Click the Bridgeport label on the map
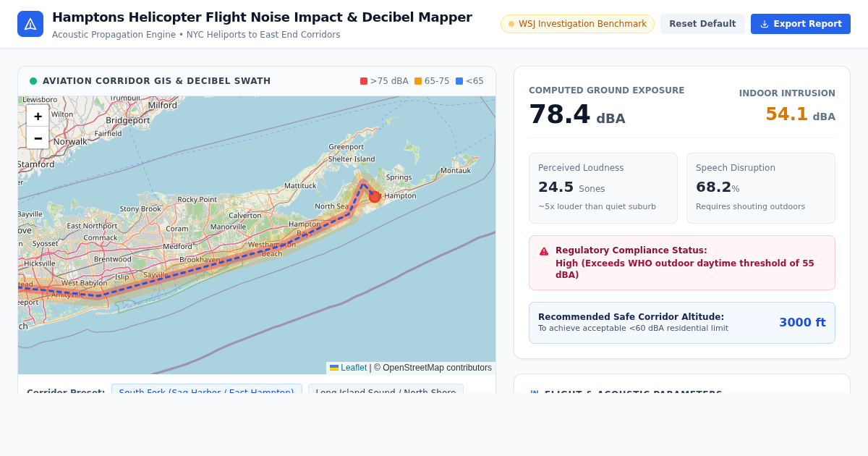The width and height of the screenshot is (868, 456). coord(128,121)
